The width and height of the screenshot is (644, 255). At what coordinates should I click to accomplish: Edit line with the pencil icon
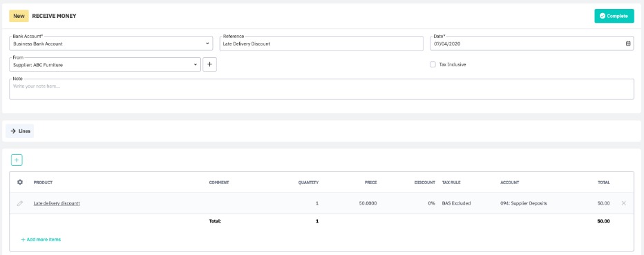coord(20,203)
